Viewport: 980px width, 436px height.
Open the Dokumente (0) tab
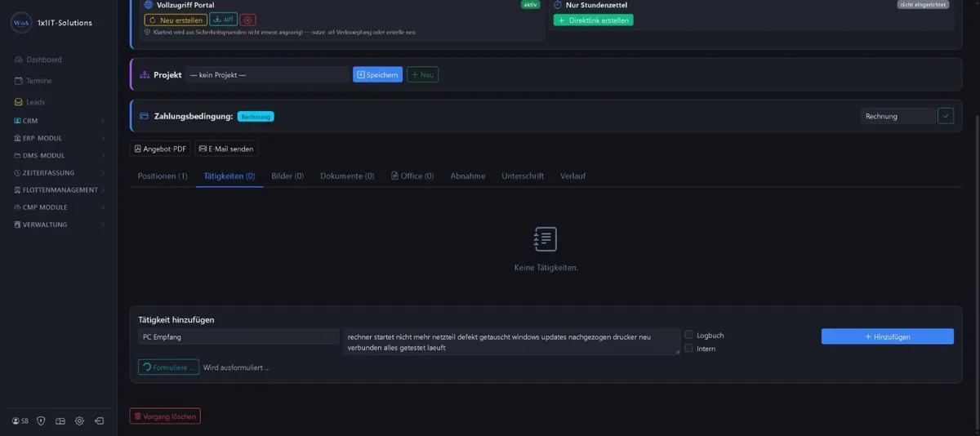[x=347, y=176]
